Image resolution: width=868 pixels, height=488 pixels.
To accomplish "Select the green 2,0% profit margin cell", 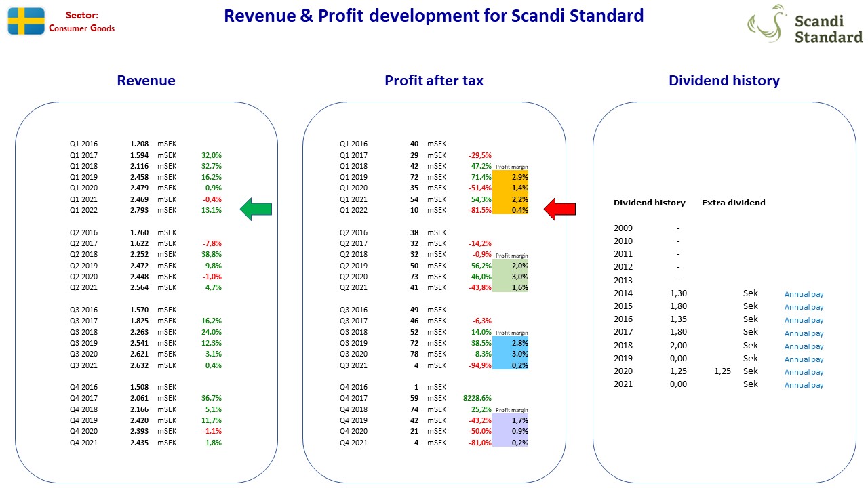I will pos(511,266).
